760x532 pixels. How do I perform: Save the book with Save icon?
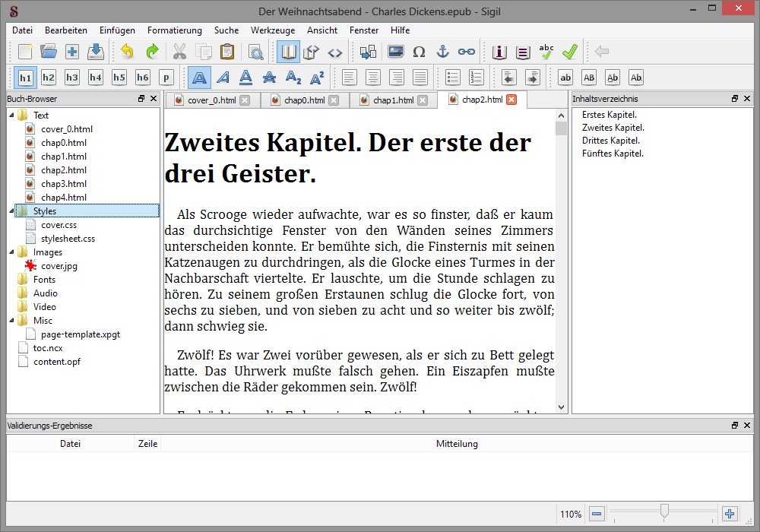click(96, 52)
